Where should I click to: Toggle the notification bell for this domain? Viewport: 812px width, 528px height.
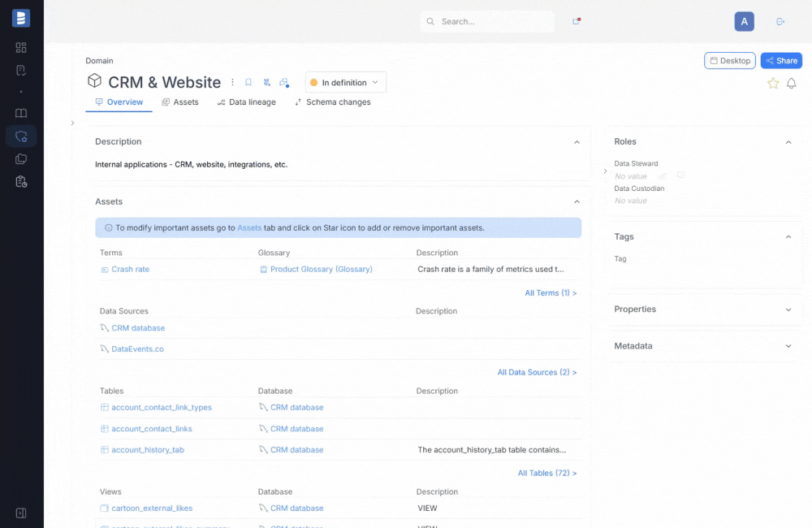(x=791, y=83)
